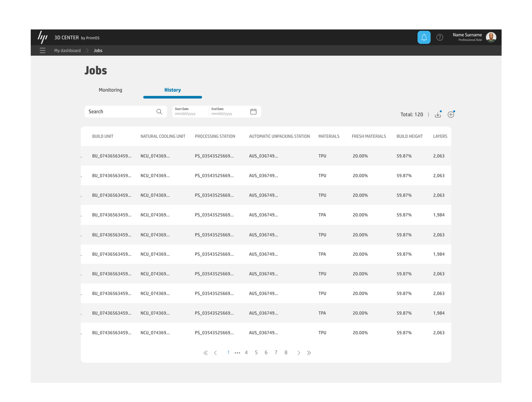Click the HP logo
The image size is (532, 402).
43,37
